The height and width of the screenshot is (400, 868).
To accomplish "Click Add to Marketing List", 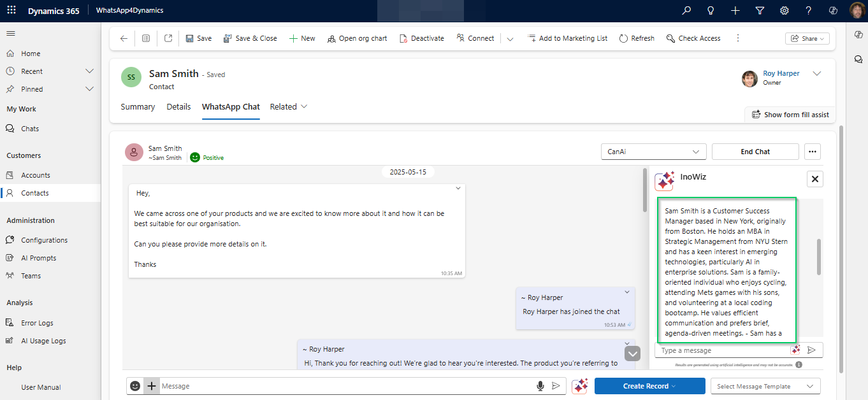I will (567, 38).
